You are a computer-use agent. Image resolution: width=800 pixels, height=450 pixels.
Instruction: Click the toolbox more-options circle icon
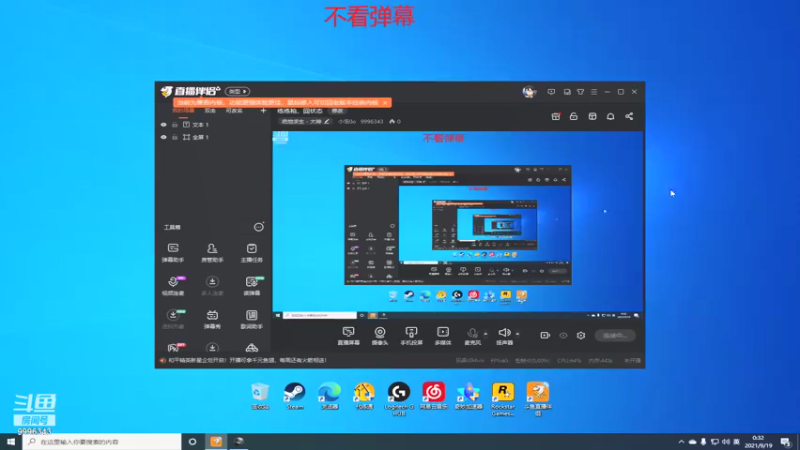pyautogui.click(x=259, y=227)
